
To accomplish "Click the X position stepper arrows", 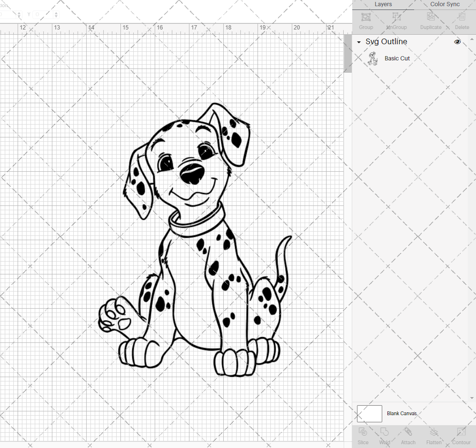I will coord(19,14).
